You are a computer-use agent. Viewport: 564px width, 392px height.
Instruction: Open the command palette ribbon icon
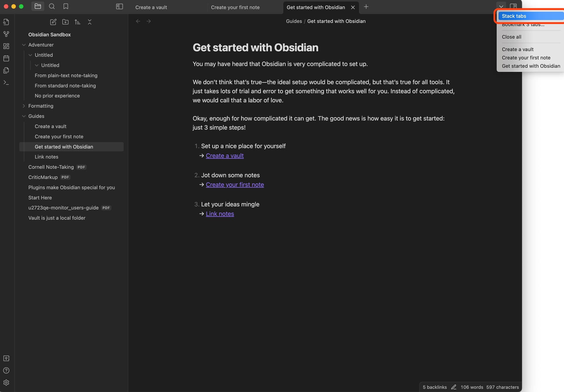pyautogui.click(x=6, y=83)
